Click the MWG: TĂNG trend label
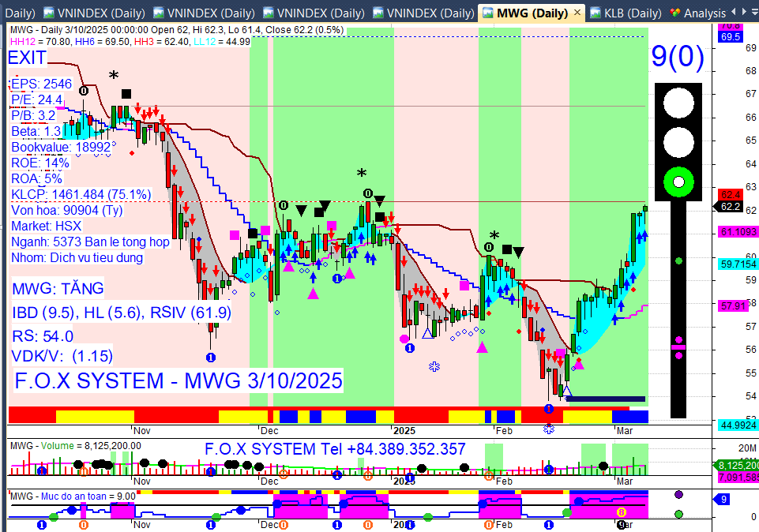 [x=58, y=289]
